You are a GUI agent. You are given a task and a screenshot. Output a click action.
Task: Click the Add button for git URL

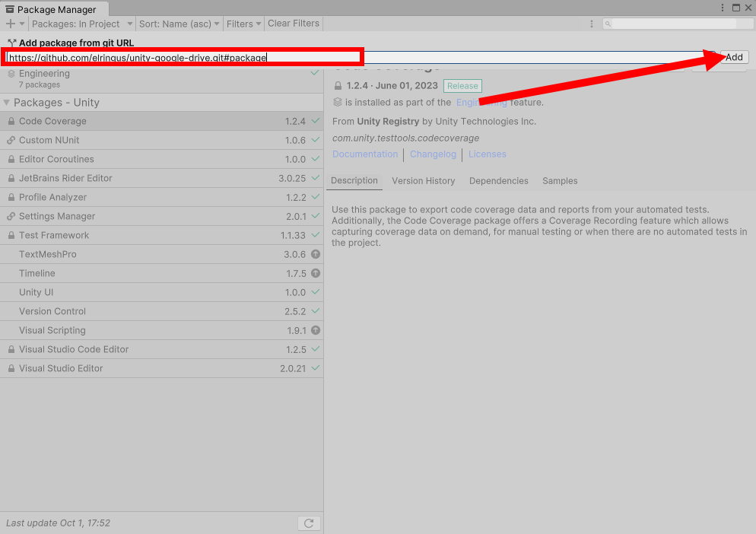click(734, 57)
